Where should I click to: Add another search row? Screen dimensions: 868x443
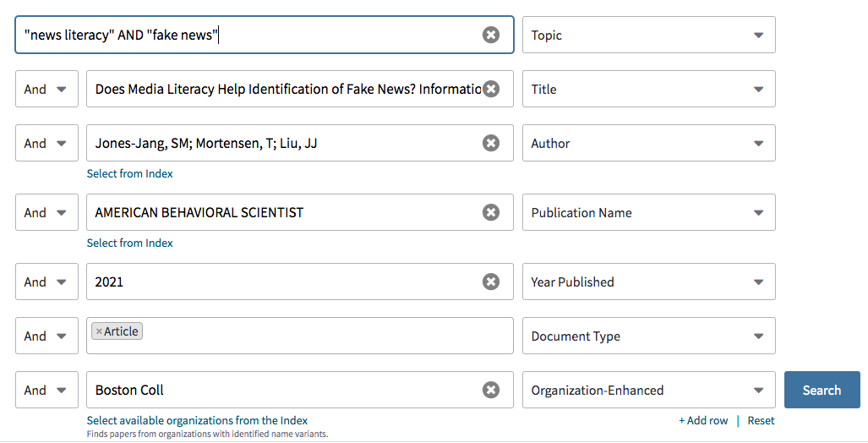(x=703, y=420)
